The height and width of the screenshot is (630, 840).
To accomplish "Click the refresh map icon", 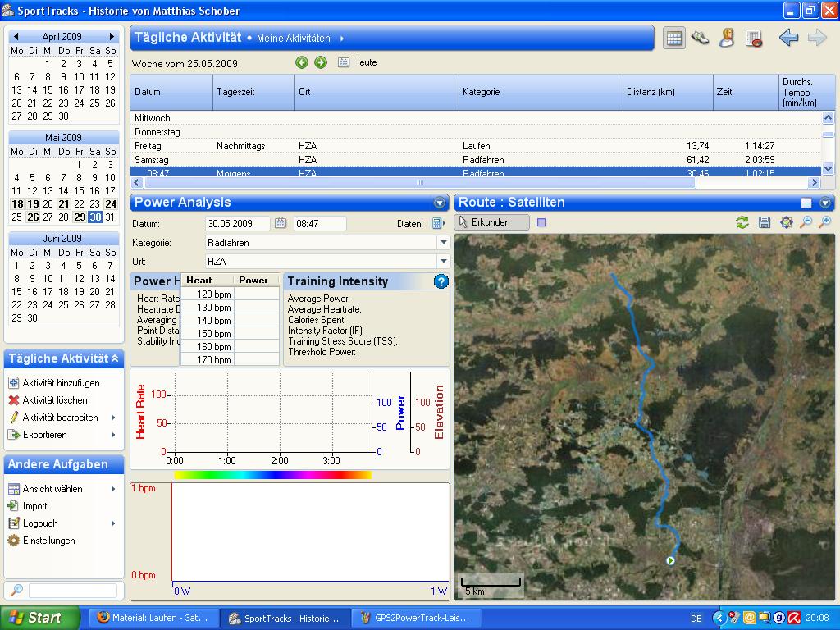I will [x=742, y=222].
